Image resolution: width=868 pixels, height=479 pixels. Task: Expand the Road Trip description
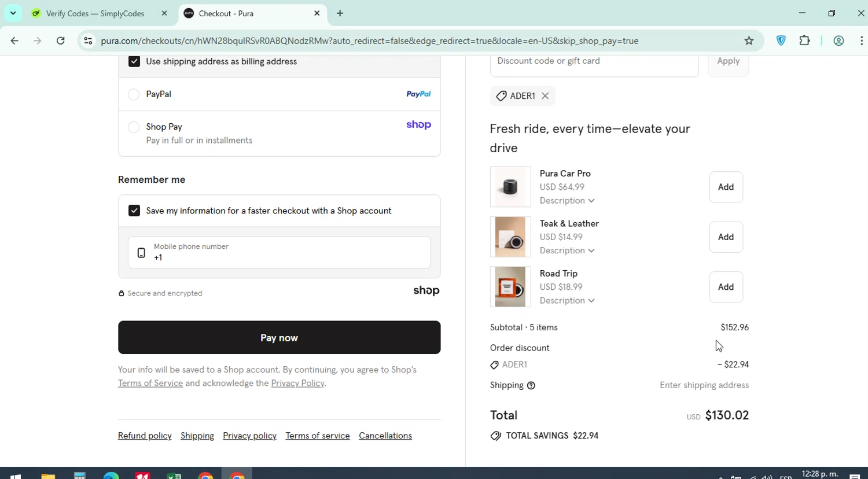[x=567, y=301]
